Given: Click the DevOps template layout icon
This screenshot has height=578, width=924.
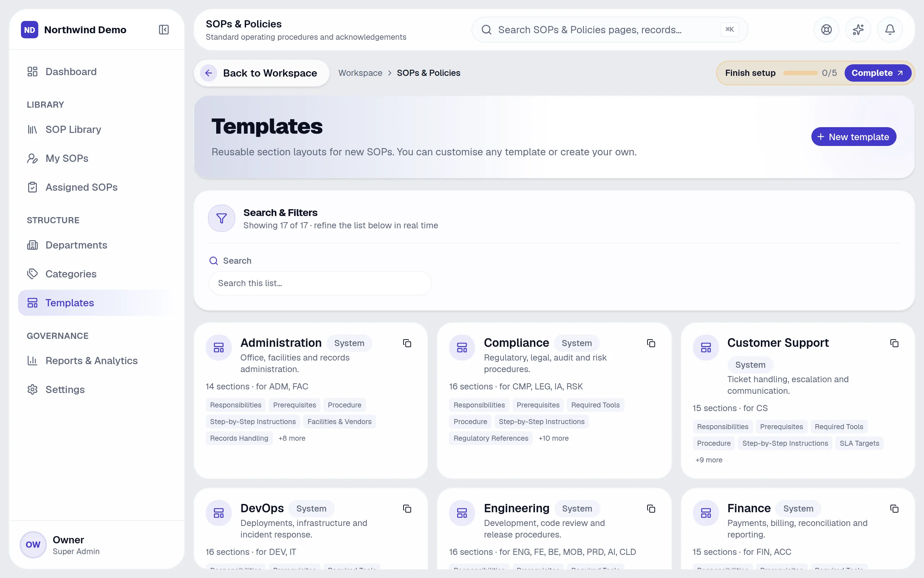Looking at the screenshot, I should (219, 513).
